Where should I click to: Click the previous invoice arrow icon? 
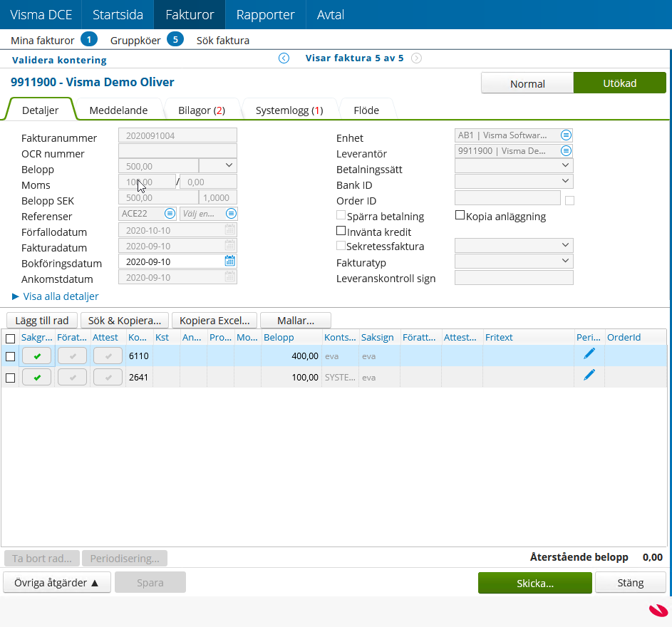284,58
